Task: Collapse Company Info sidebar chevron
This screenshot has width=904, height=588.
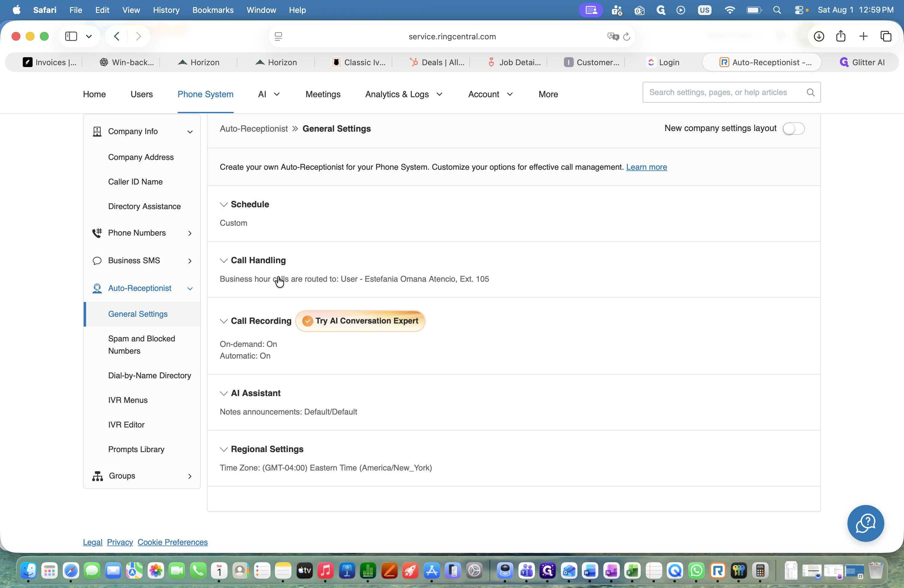Action: tap(190, 132)
